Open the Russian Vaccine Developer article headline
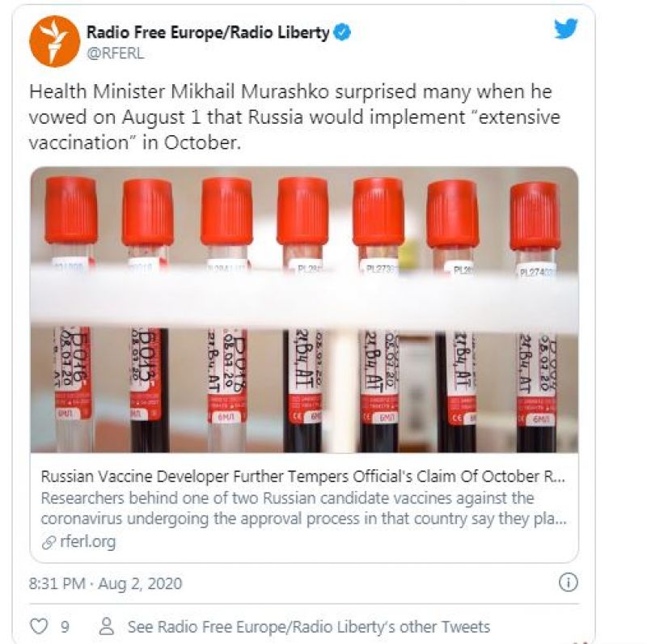This screenshot has width=647, height=644. [x=302, y=477]
